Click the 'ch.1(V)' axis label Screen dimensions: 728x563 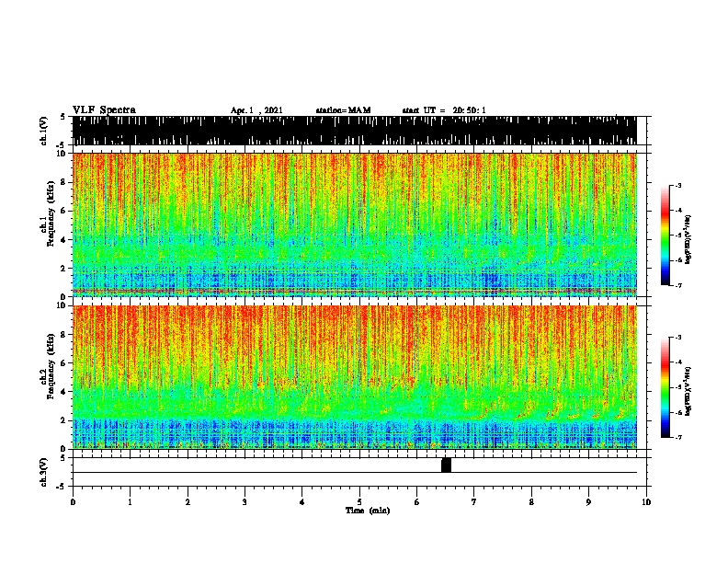coord(44,131)
